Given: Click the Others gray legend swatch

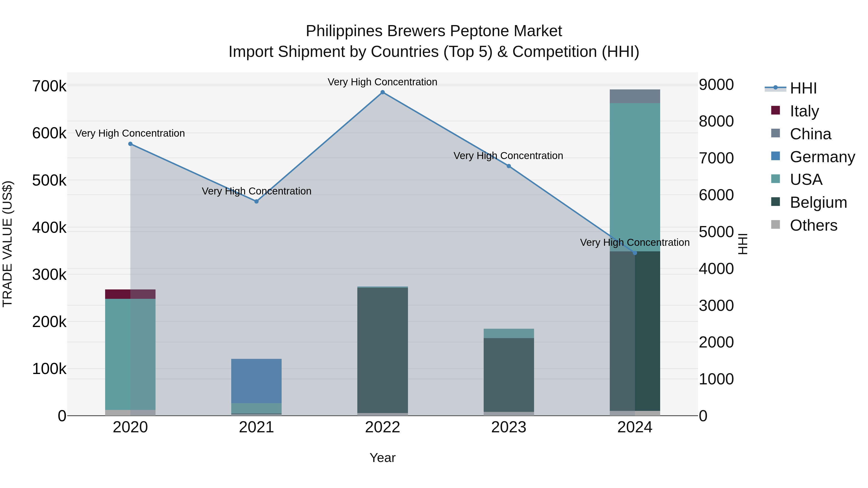Looking at the screenshot, I should 775,224.
